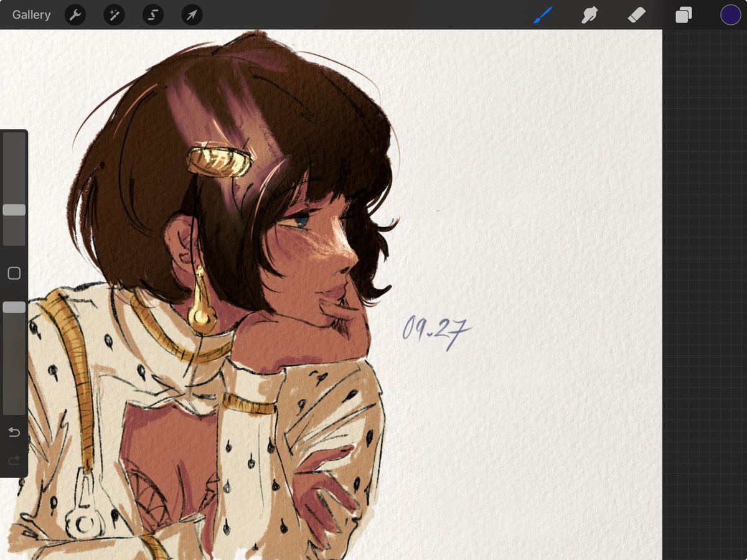
Task: Redo the stroke with sidebar arrow
Action: (14, 460)
